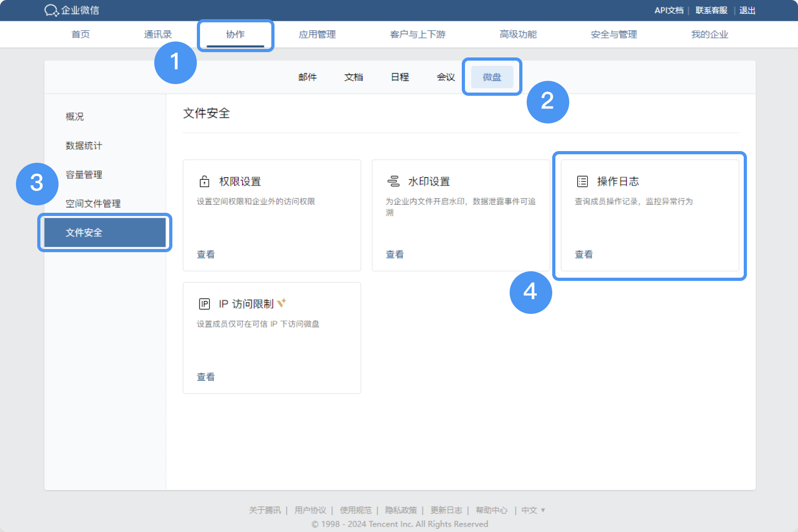Screen dimensions: 798x532
Task: Click the watermark icon on 水印设置 card
Action: (394, 180)
